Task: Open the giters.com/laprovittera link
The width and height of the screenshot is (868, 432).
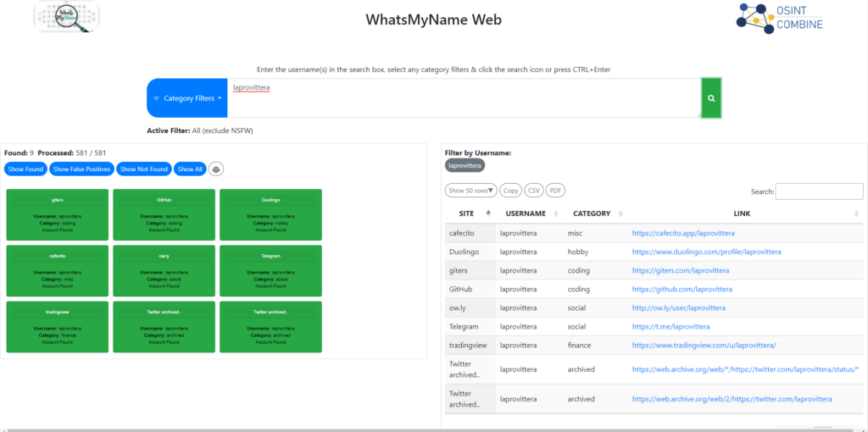Action: (x=681, y=270)
